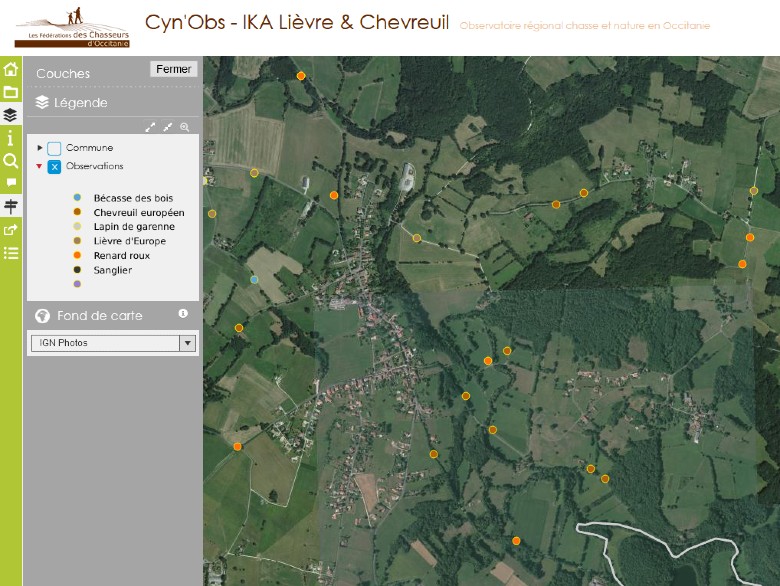This screenshot has width=780, height=586.
Task: Open the projects folder icon
Action: coord(11,92)
